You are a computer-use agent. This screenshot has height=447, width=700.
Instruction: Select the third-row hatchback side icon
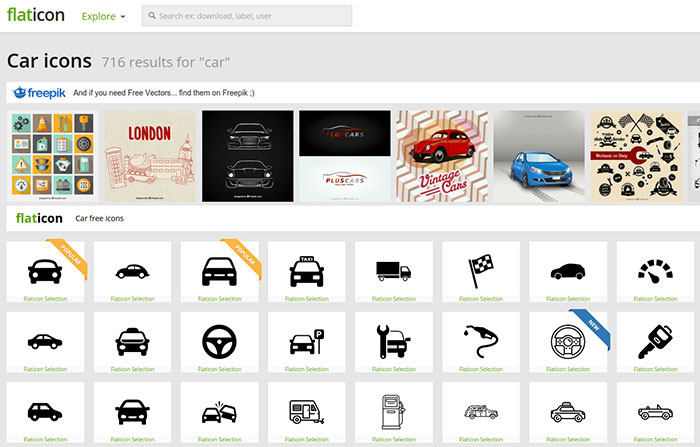pyautogui.click(x=45, y=412)
